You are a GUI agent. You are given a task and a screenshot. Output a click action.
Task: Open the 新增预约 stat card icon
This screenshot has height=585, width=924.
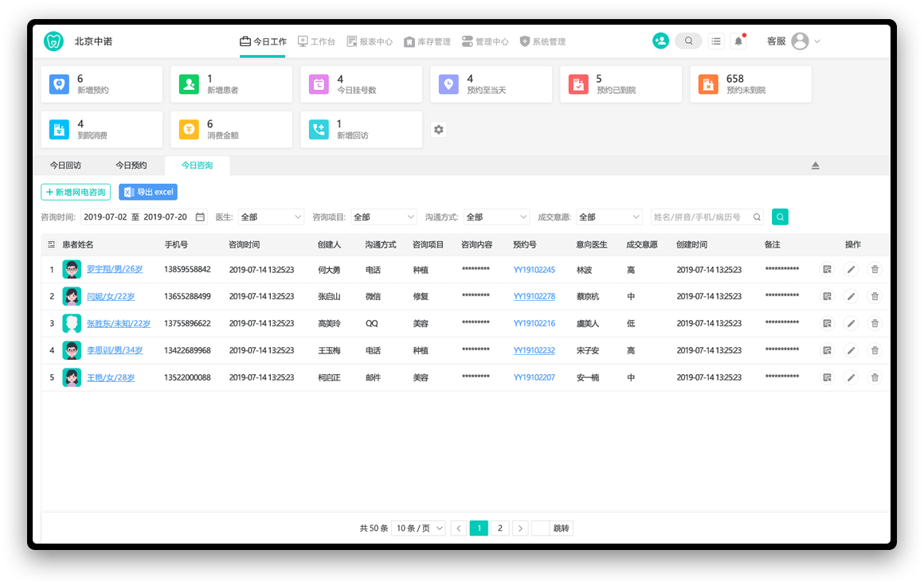point(59,84)
